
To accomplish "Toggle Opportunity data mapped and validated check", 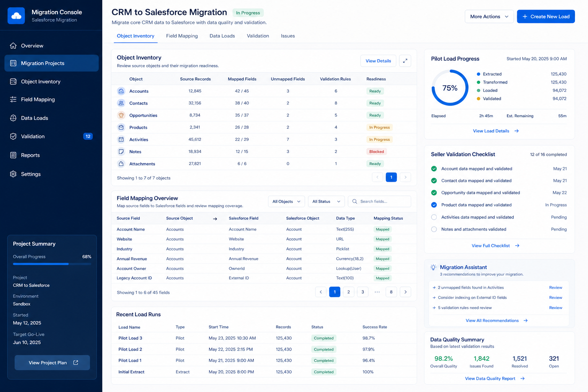I will click(x=434, y=193).
